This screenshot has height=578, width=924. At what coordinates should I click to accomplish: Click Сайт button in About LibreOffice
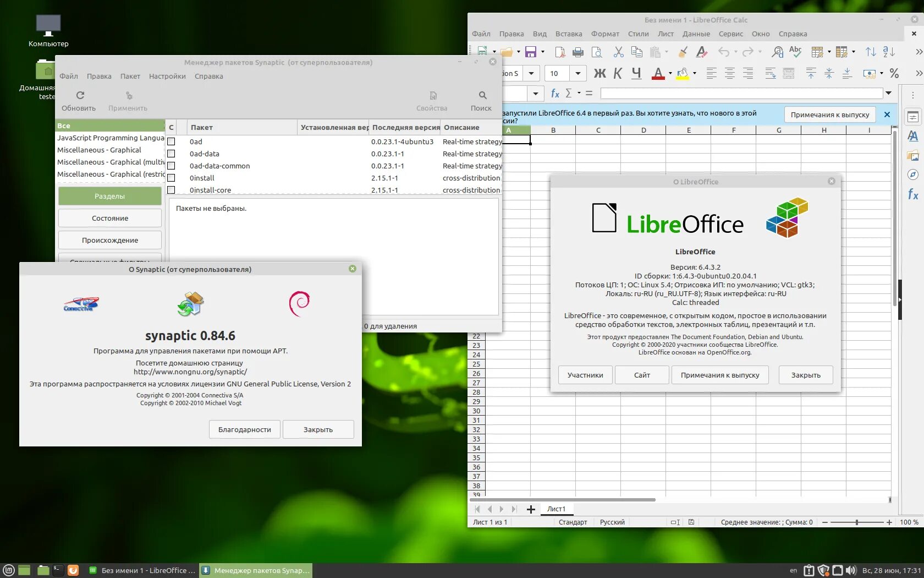(642, 375)
